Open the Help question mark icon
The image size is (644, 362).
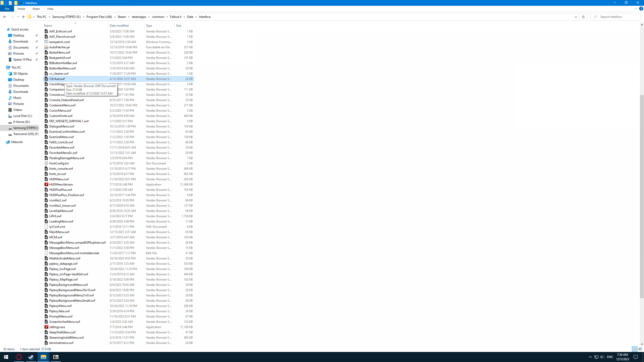tap(641, 9)
